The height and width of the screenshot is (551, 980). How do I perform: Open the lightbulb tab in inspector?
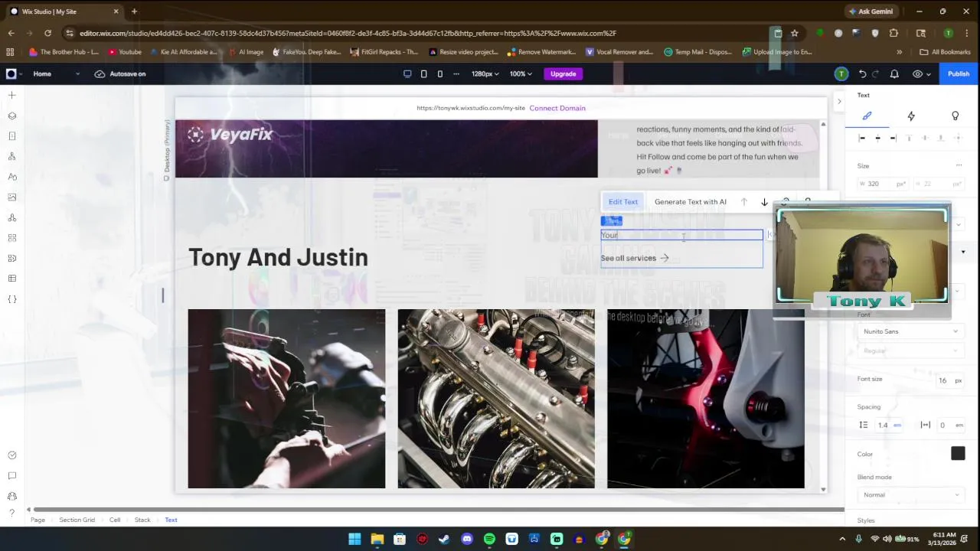click(x=955, y=116)
